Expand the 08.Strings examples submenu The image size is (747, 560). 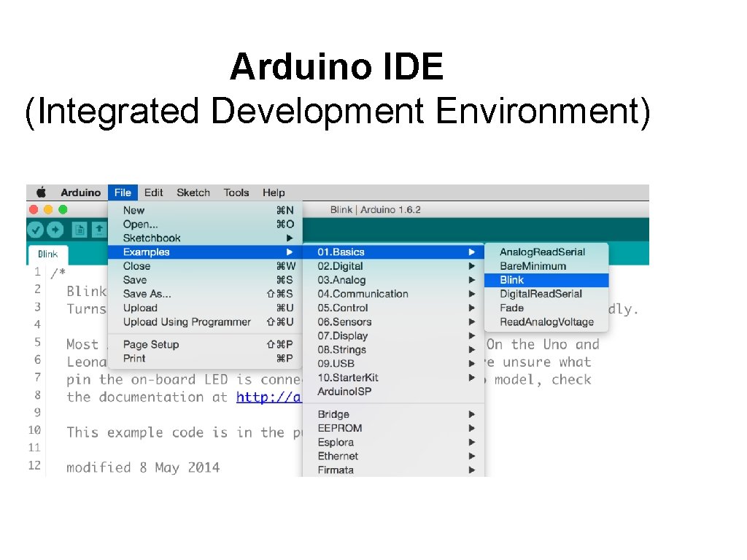[x=393, y=349]
